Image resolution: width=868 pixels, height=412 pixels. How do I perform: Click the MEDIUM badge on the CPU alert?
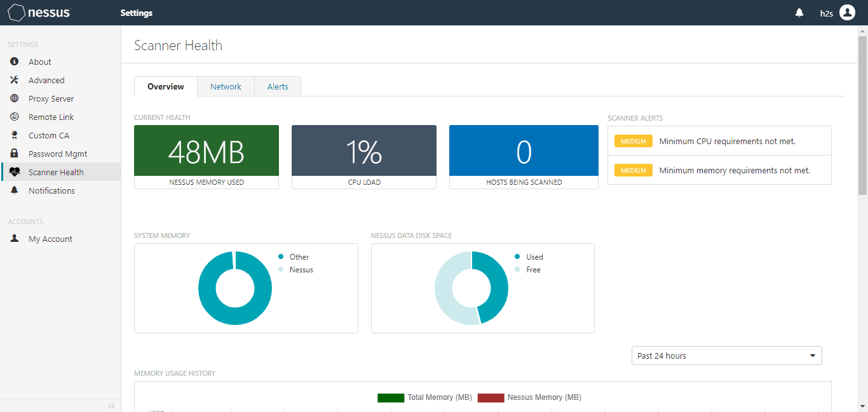click(633, 142)
